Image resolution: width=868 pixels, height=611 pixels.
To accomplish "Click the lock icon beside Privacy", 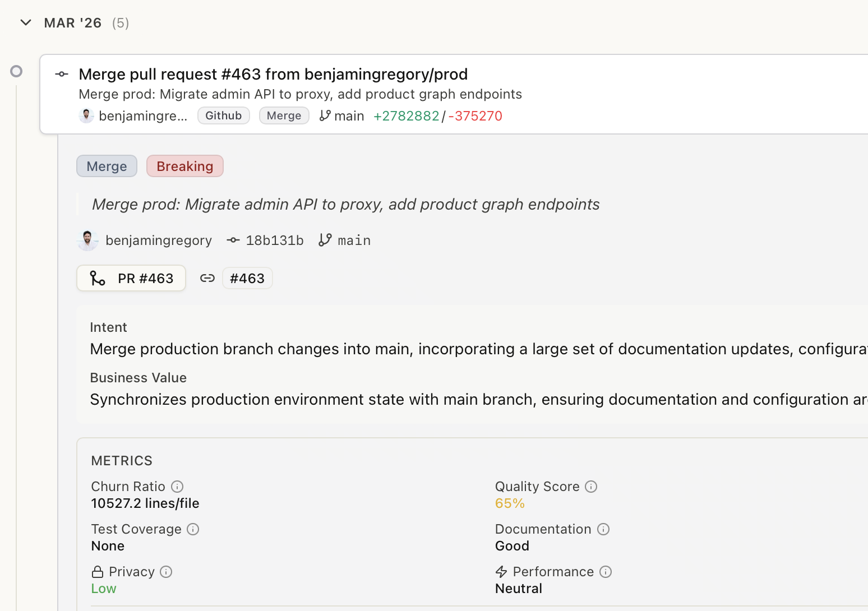I will [x=96, y=571].
